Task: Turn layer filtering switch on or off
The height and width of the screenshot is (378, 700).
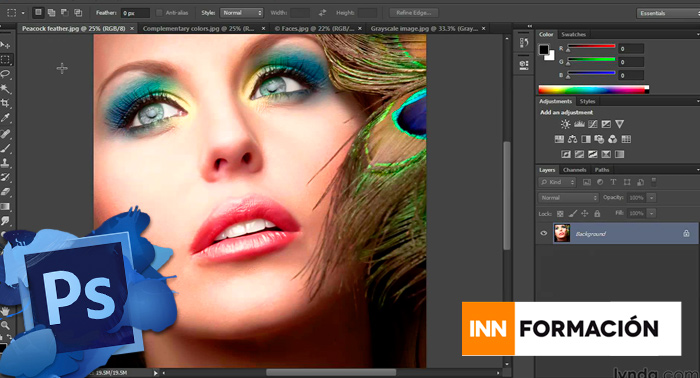Action: coord(654,181)
